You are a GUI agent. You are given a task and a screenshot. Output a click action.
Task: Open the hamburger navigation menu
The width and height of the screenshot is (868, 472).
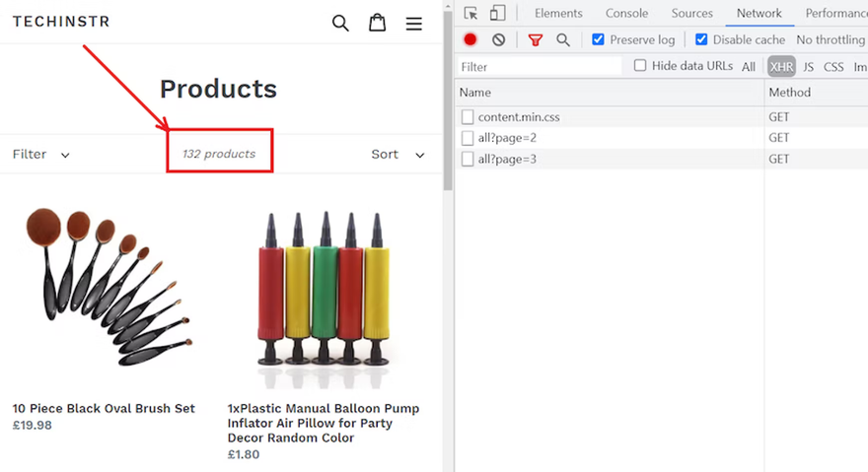(414, 23)
